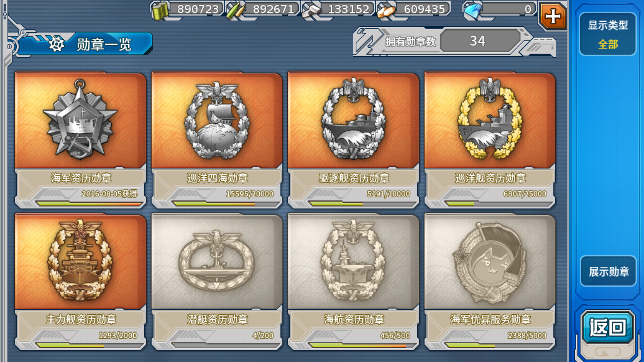Click the 拥有勋章数 count field
644x362 pixels.
[478, 41]
